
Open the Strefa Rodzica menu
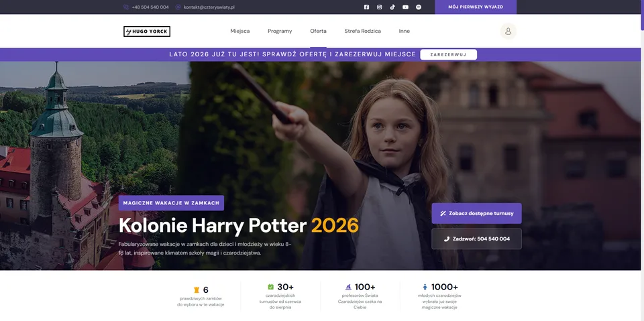point(363,31)
